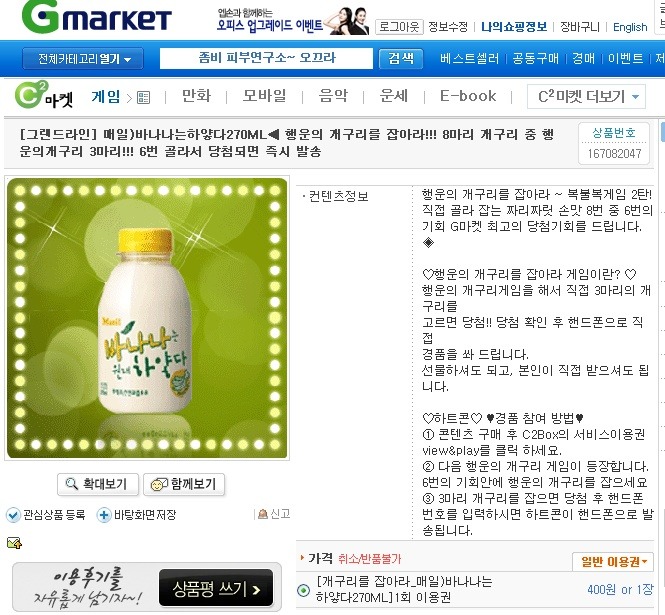Screen dimensions: 665x615
Task: Click the banana milk product thumbnail
Action: point(147,318)
